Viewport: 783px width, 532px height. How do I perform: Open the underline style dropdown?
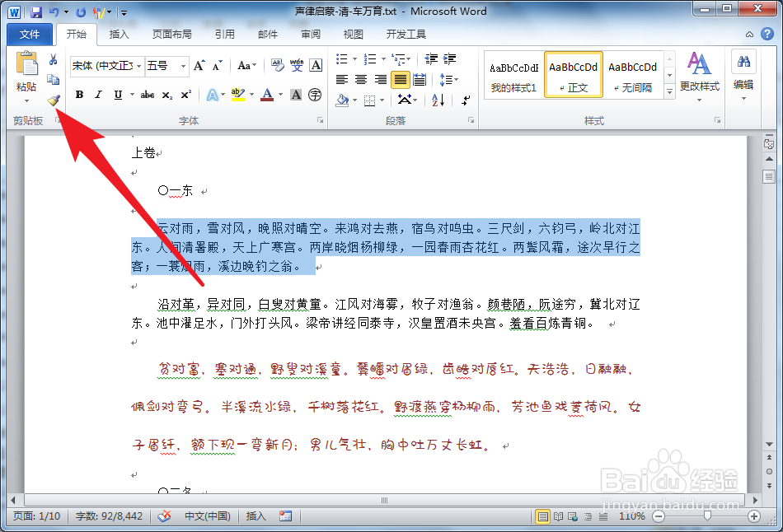[130, 95]
